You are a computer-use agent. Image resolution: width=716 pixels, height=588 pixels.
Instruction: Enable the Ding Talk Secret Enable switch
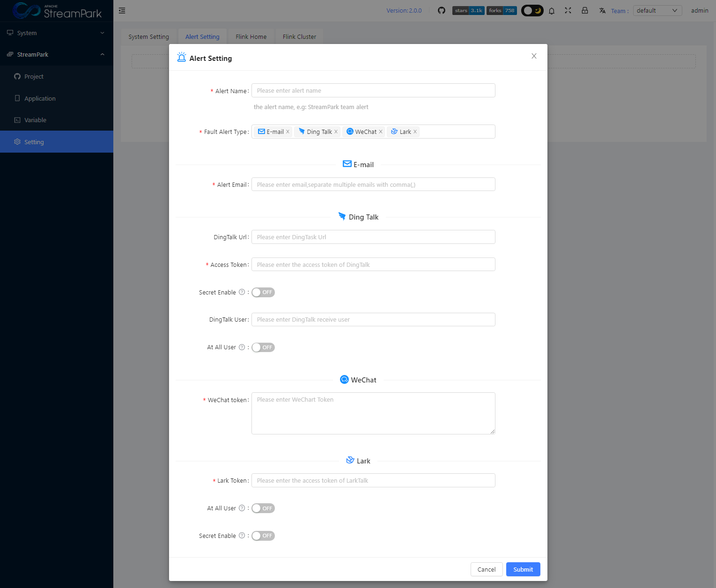click(x=263, y=292)
